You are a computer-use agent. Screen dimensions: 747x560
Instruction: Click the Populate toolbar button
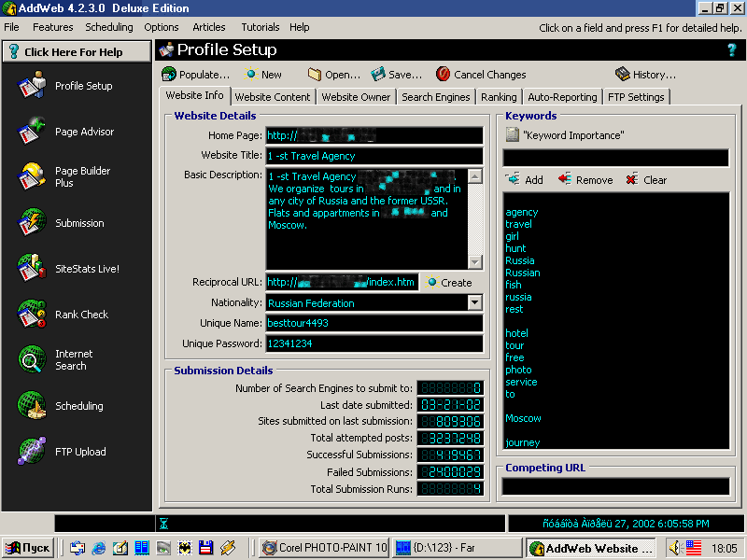coord(195,75)
